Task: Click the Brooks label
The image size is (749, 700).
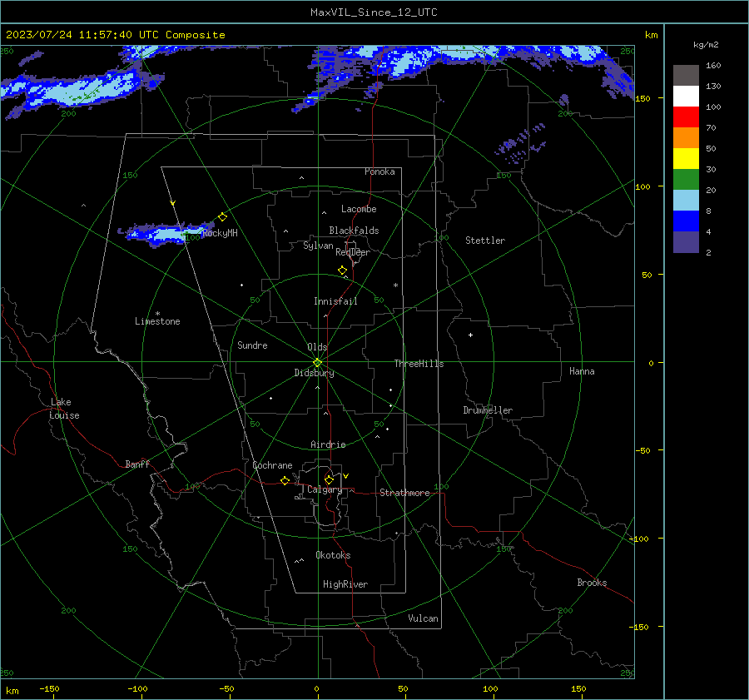Action: (x=592, y=583)
